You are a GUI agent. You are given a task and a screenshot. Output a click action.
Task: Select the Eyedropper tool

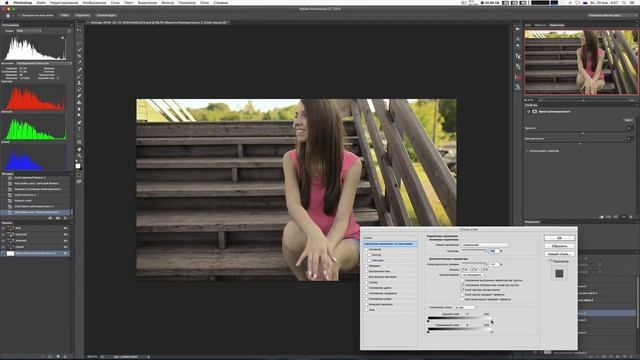tap(79, 62)
